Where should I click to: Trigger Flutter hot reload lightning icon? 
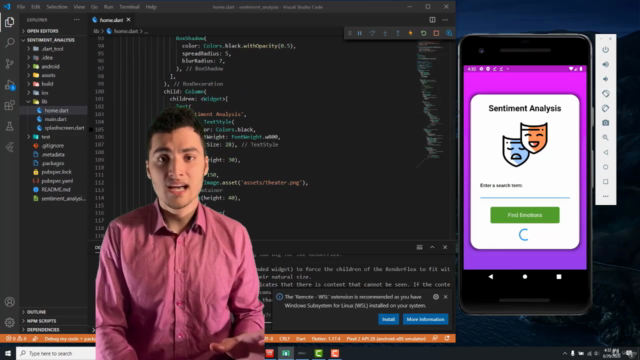[411, 33]
